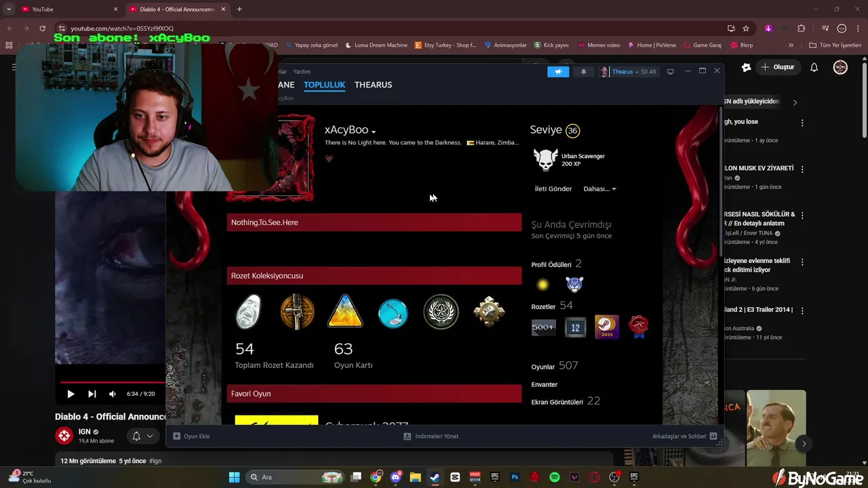
Task: Open the Chrome extensions puzzle icon
Action: (x=801, y=28)
